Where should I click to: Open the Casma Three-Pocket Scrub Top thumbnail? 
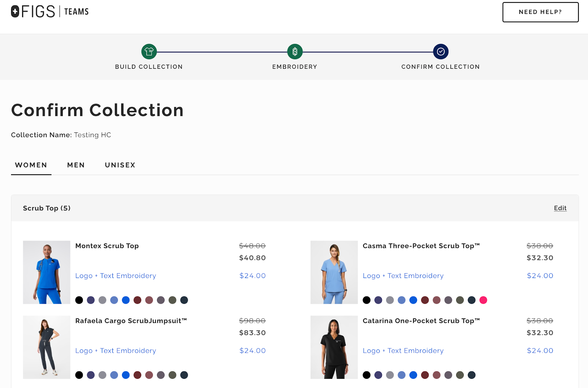pyautogui.click(x=334, y=272)
